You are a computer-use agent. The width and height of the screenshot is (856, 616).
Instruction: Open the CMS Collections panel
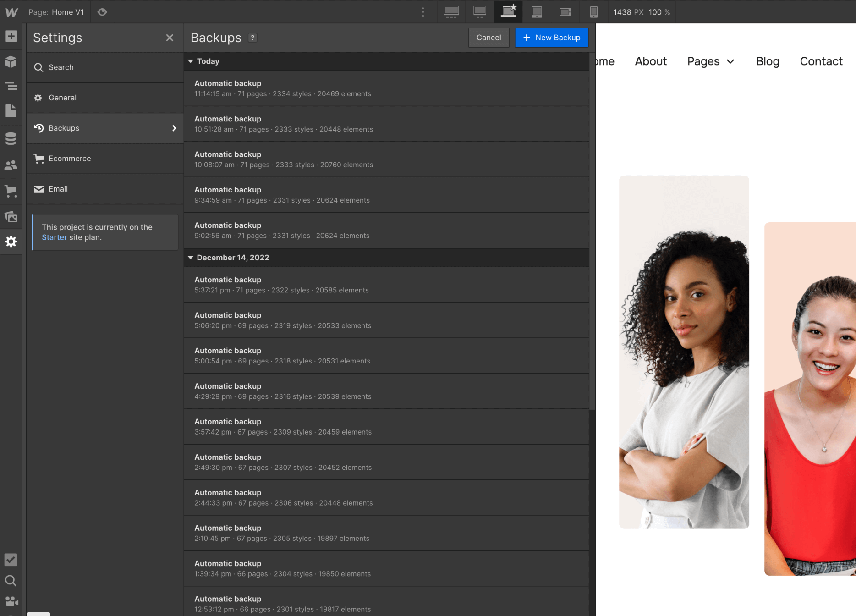[x=11, y=138]
